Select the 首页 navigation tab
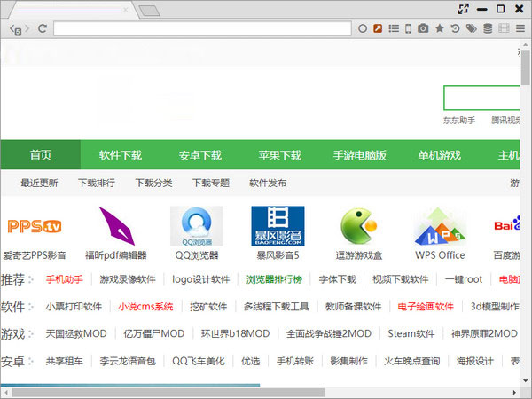Viewport: 532px width, 399px height. click(41, 155)
